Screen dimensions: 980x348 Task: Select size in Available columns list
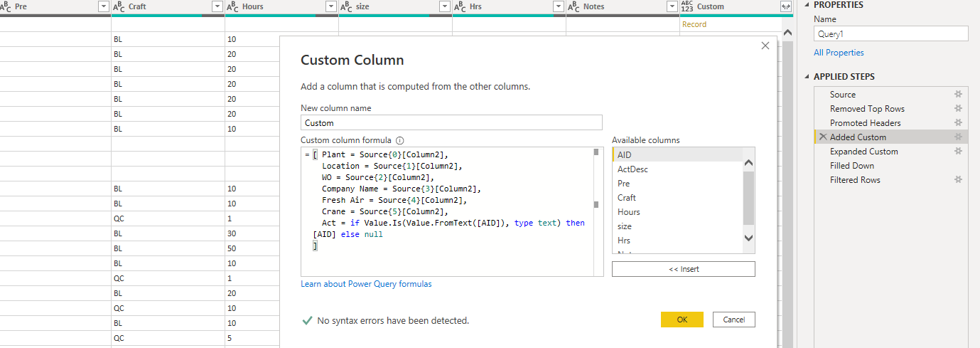pos(677,226)
